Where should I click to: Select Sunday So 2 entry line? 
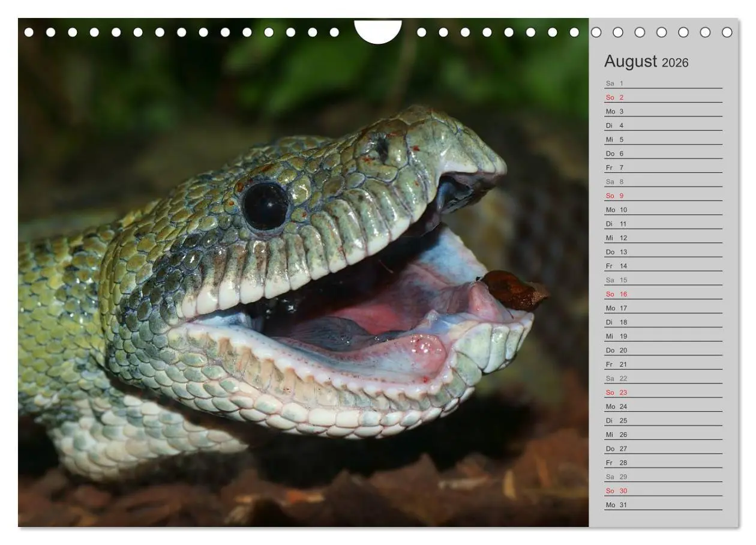(664, 97)
